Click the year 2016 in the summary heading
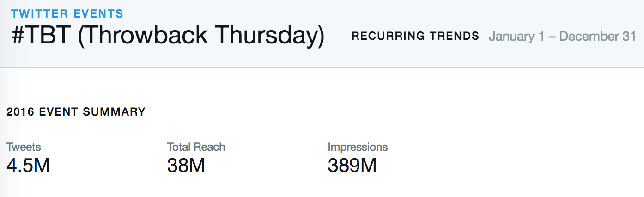 [x=20, y=112]
